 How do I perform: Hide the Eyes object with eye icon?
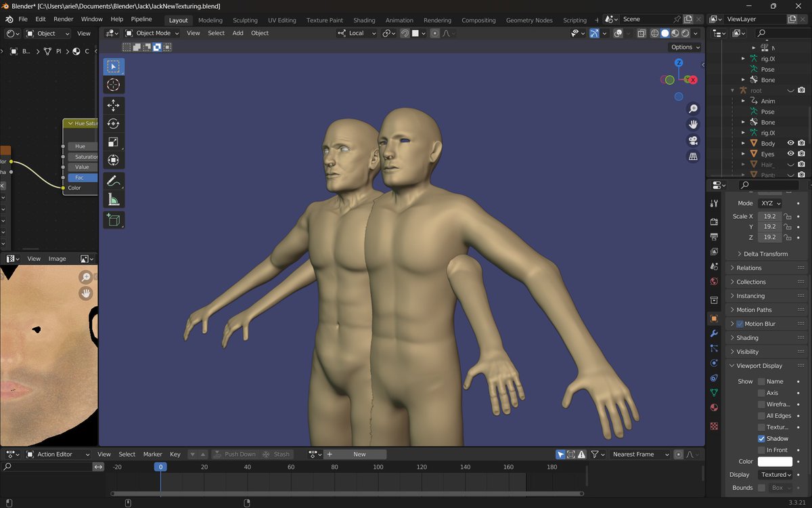pyautogui.click(x=790, y=154)
